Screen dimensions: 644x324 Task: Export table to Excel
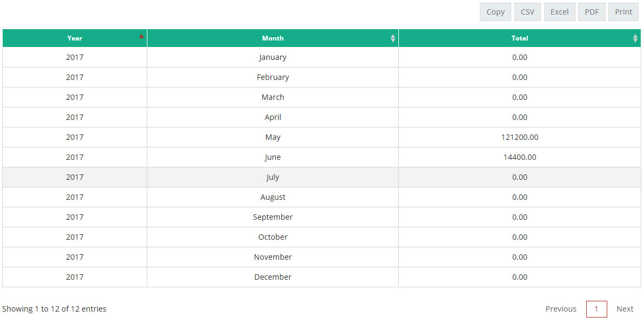pyautogui.click(x=559, y=12)
